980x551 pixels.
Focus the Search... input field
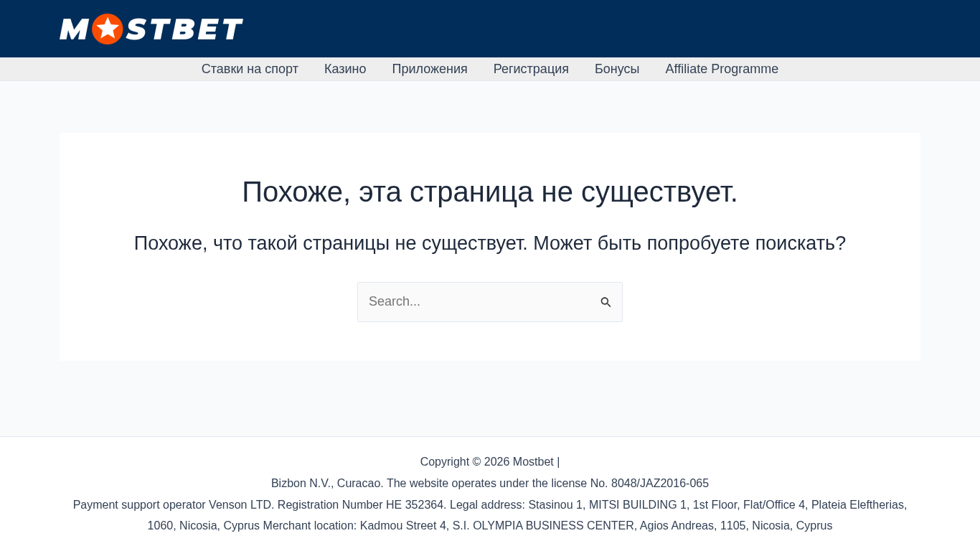pyautogui.click(x=477, y=302)
